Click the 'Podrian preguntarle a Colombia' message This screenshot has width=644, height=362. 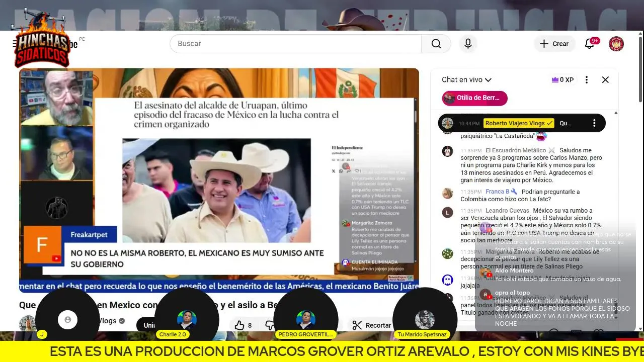pos(520,195)
